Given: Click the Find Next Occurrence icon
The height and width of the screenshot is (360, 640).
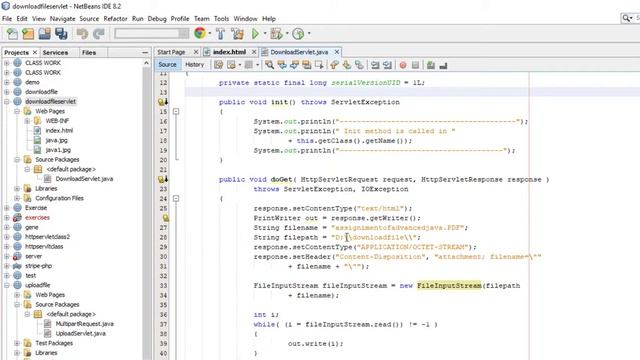Looking at the screenshot, I should pos(294,65).
